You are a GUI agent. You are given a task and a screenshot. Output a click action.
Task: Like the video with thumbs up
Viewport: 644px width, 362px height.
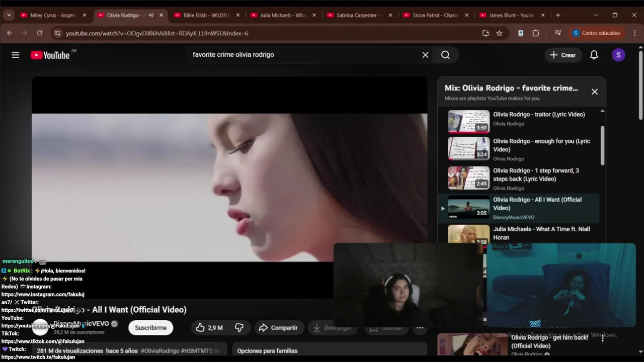click(209, 328)
